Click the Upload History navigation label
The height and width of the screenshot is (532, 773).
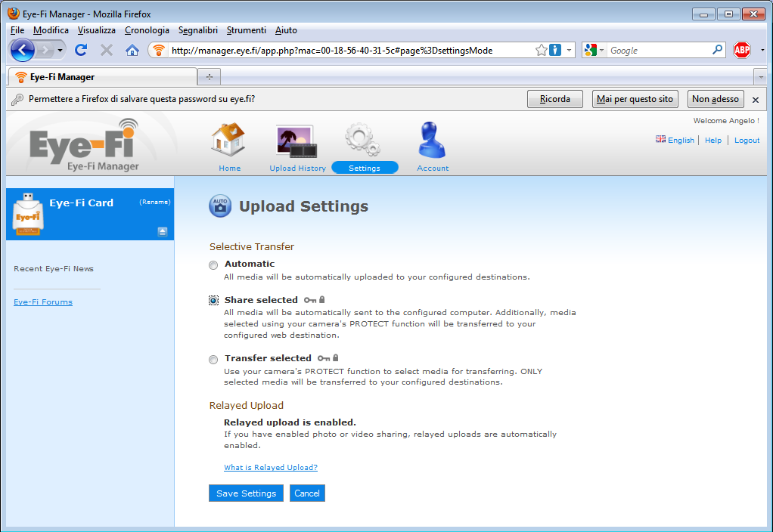pos(298,168)
